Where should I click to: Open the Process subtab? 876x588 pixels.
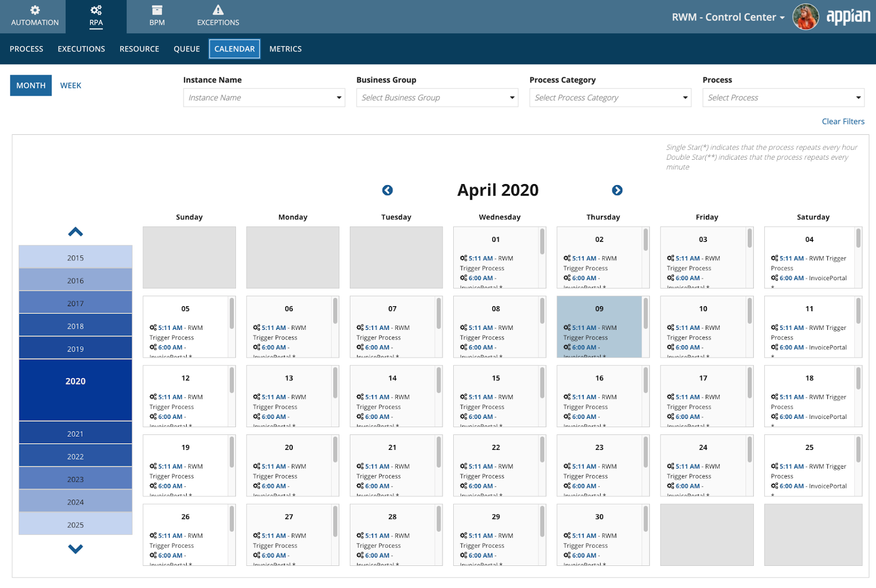click(x=27, y=49)
